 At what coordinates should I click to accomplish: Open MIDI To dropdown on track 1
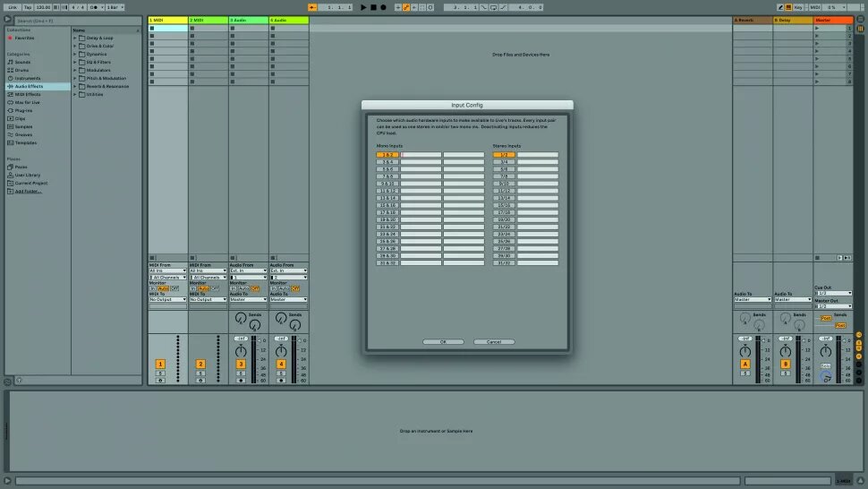click(x=167, y=299)
